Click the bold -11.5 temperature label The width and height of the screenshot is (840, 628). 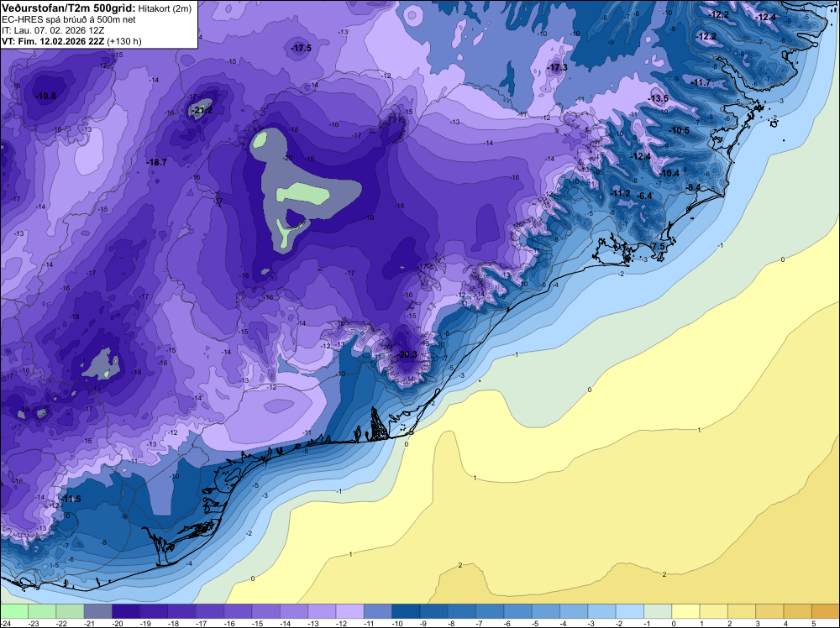(x=71, y=499)
